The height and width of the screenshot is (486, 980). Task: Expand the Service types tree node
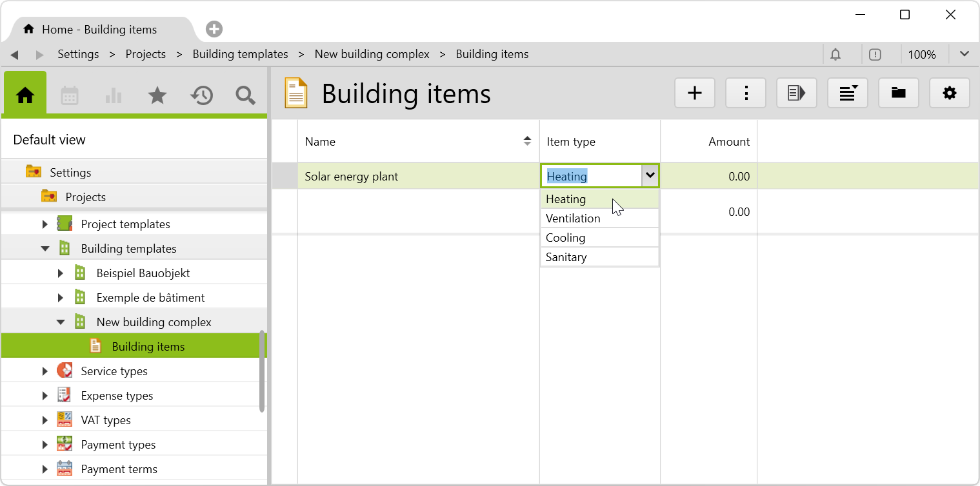tap(45, 371)
